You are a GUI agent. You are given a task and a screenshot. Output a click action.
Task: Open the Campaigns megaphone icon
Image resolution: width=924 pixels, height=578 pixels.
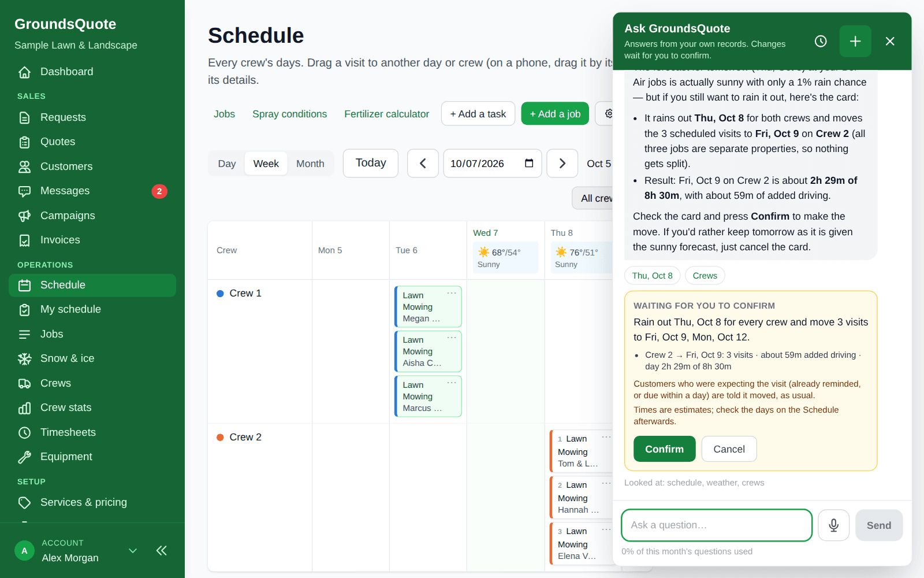pos(24,216)
